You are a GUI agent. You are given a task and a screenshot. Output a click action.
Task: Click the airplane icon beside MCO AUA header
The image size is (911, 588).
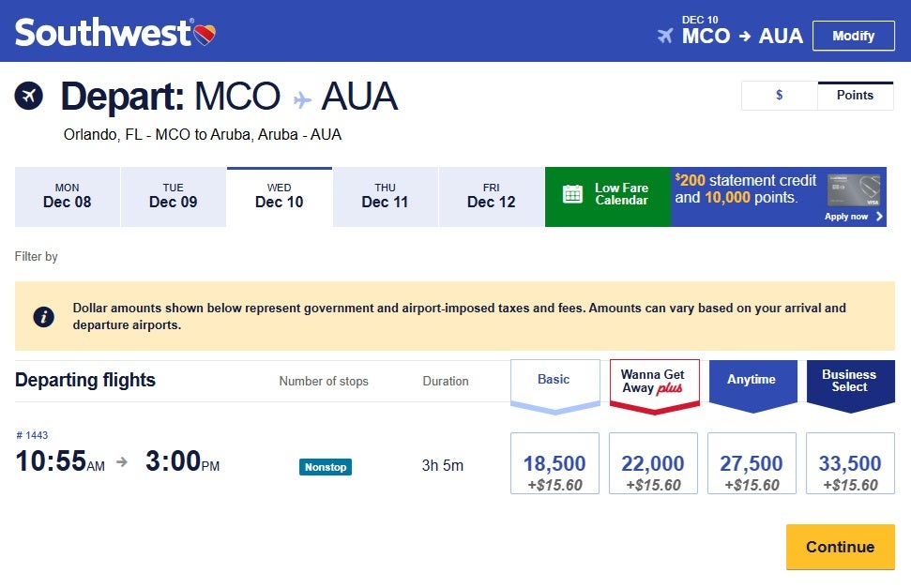[x=667, y=36]
